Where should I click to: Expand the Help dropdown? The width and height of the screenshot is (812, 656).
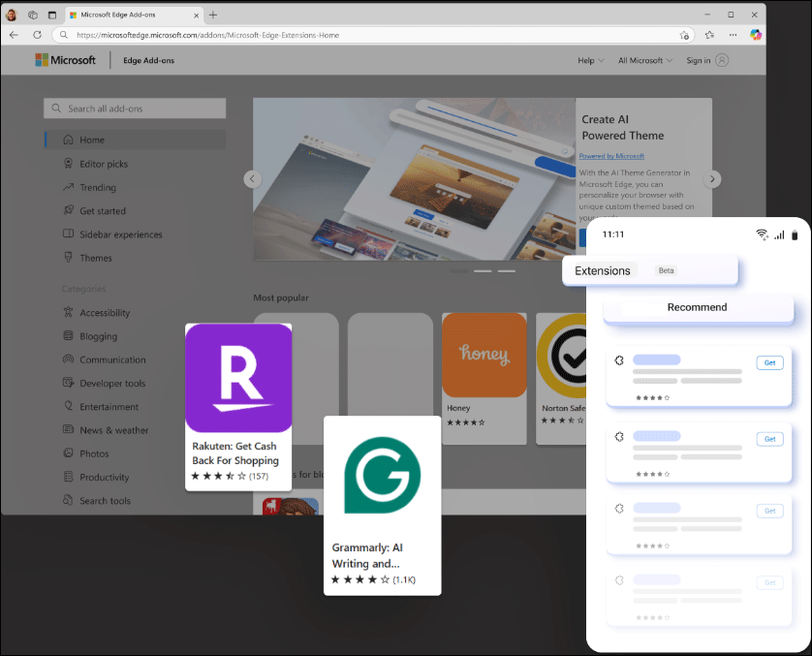(591, 61)
